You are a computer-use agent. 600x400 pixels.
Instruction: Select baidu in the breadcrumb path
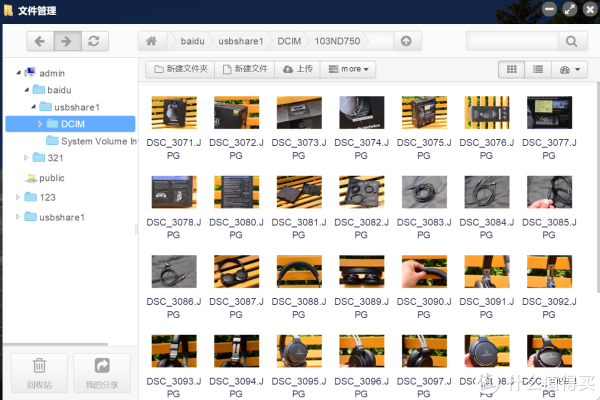coord(192,41)
